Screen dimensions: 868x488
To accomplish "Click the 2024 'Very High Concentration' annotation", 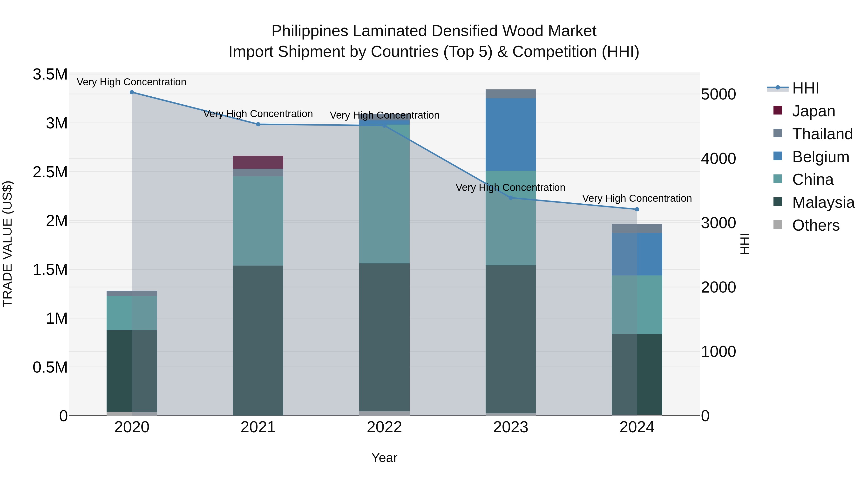I will pos(637,198).
